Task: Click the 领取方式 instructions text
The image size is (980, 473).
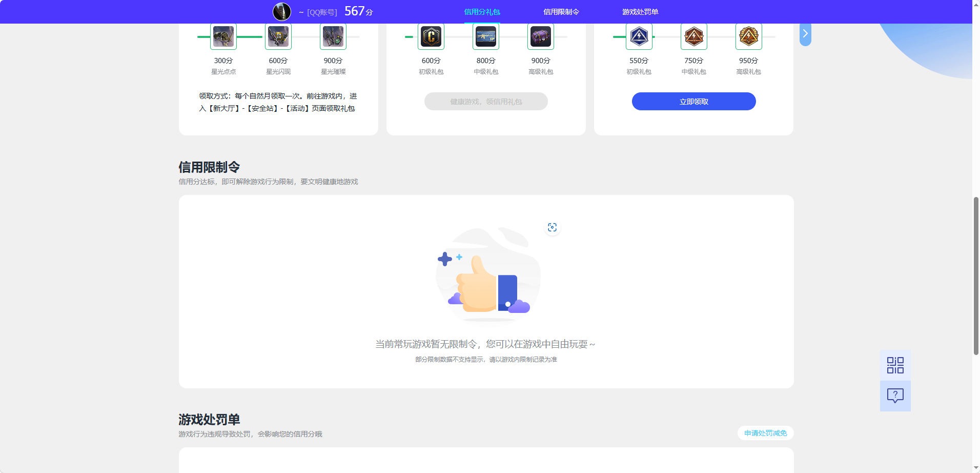Action: (x=278, y=102)
